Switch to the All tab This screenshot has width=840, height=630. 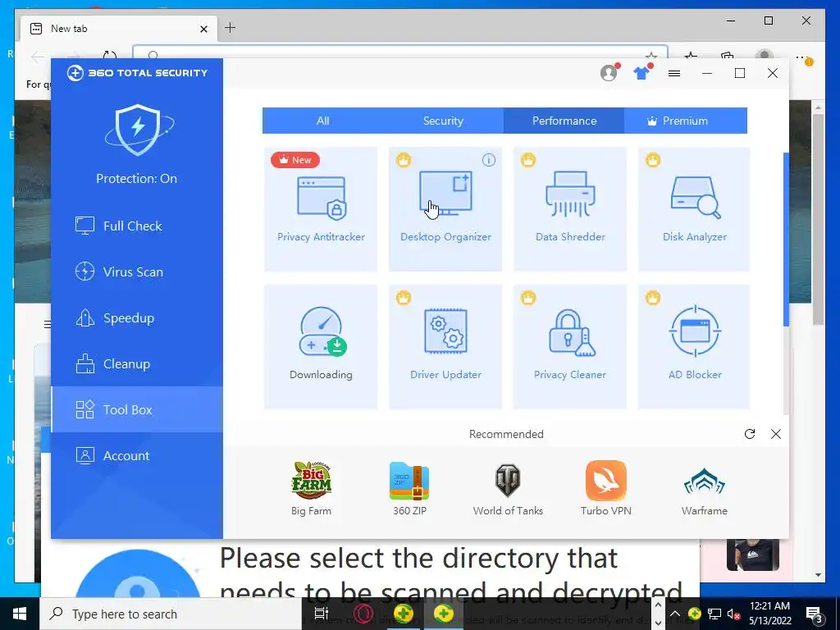click(x=322, y=121)
